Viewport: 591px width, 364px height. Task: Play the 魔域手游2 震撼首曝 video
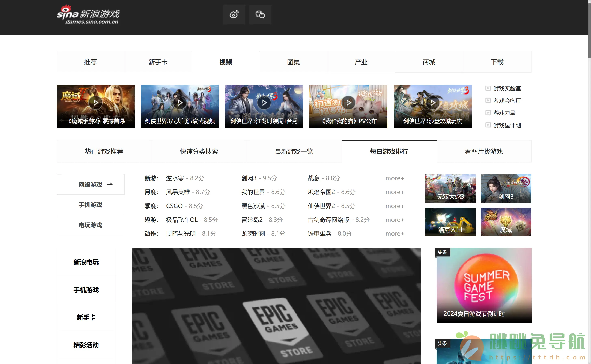point(96,106)
